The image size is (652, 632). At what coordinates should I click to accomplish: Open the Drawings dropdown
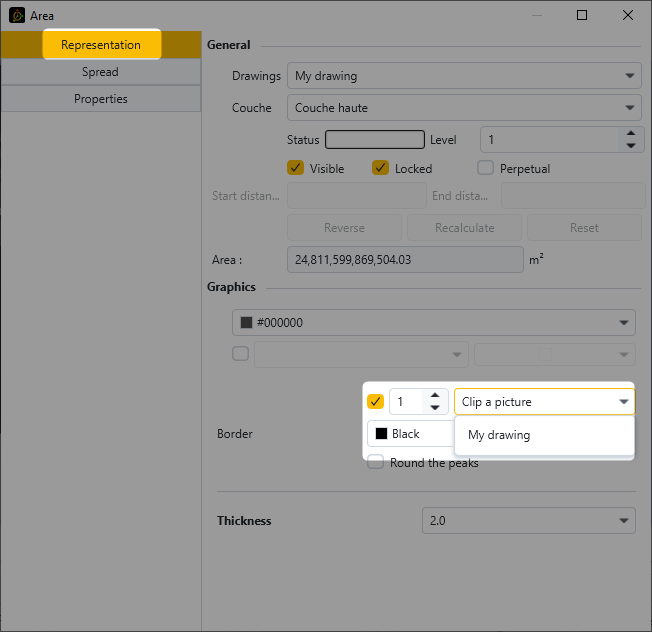tap(464, 76)
